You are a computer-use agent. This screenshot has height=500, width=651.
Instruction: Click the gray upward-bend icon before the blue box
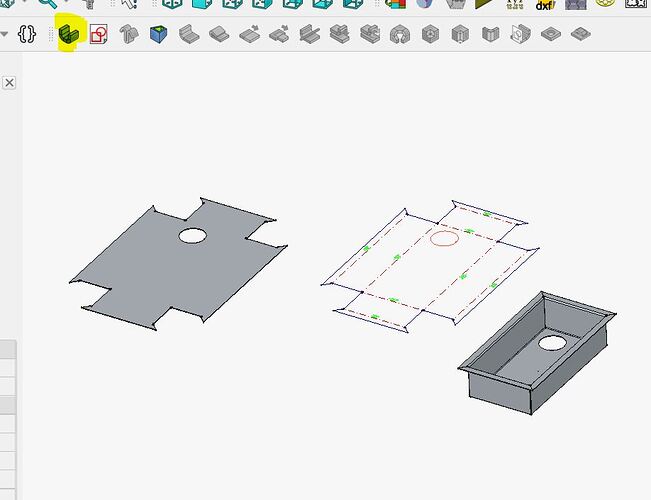[129, 34]
